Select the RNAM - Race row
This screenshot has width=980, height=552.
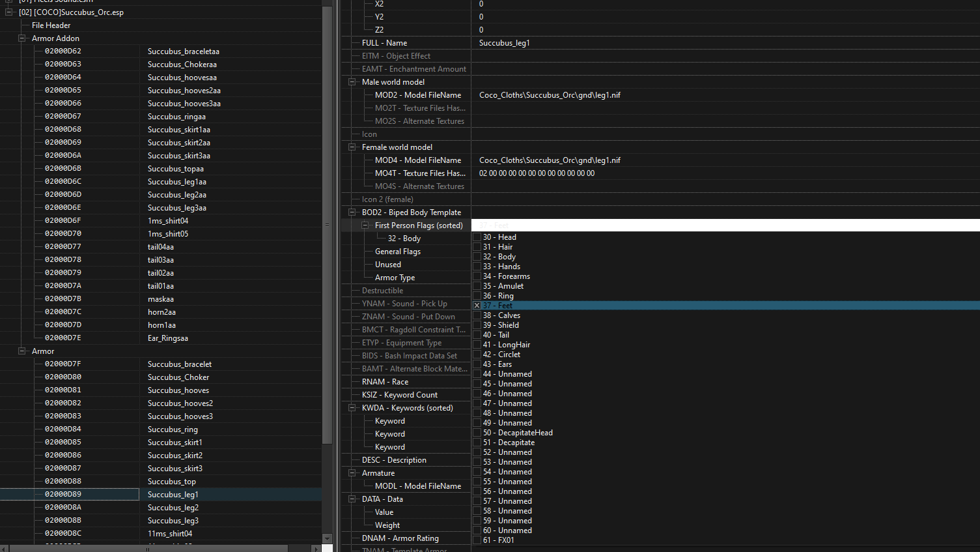coord(385,382)
